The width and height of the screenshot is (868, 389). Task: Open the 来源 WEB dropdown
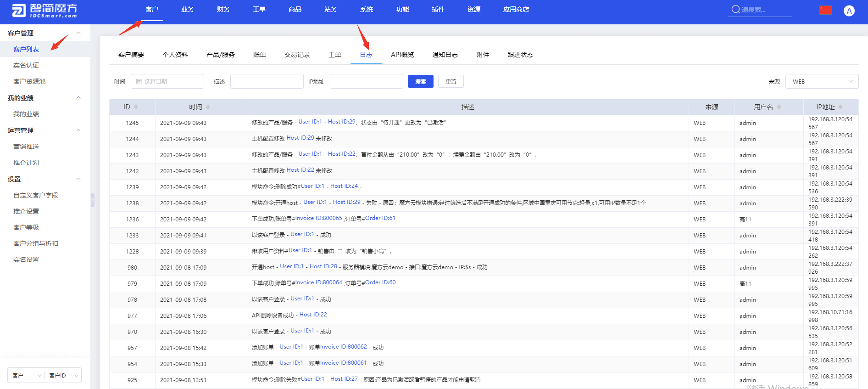coord(822,81)
